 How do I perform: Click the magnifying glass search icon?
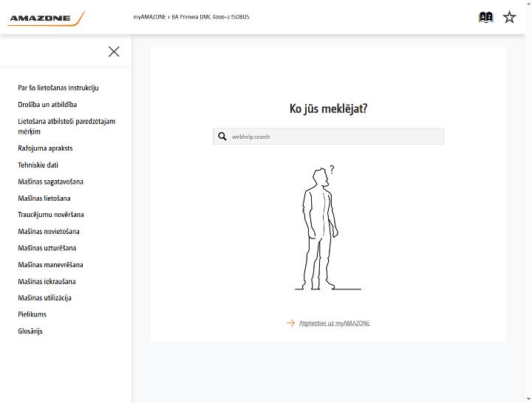[x=222, y=137]
